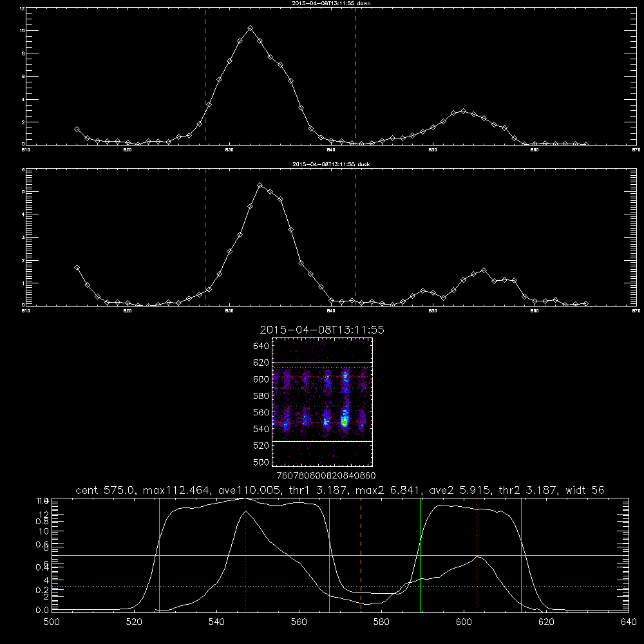644x644 pixels.
Task: Click the secondary peak marker near 855 in dusk plot
Action: [x=484, y=270]
